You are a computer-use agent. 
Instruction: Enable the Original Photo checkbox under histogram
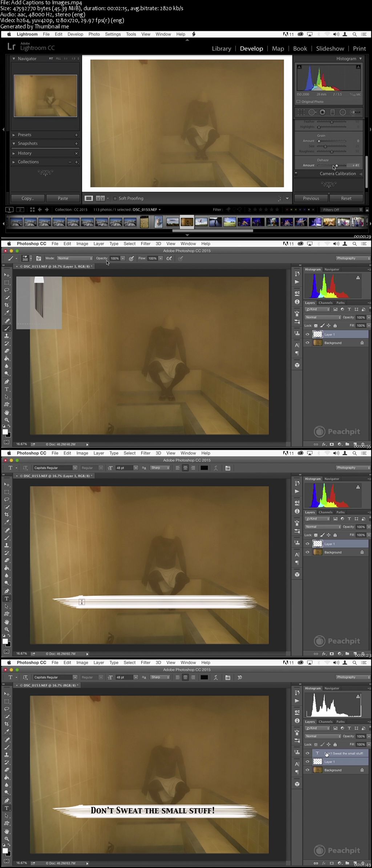tap(298, 102)
